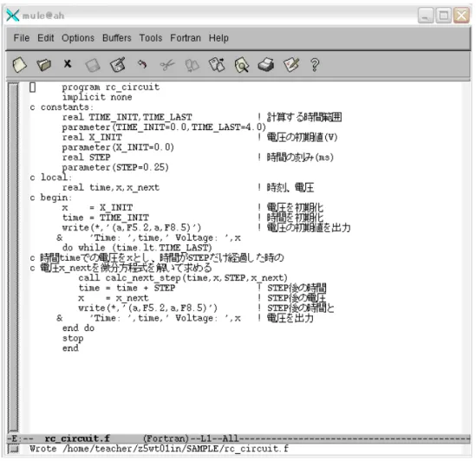Click the 'time = time + STEP' line
476x461 pixels.
(127, 288)
